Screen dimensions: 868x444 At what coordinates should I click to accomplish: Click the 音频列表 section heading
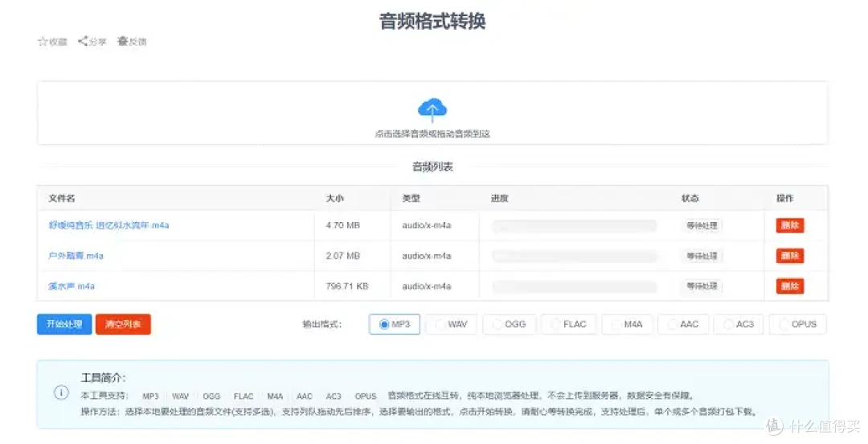click(x=432, y=166)
